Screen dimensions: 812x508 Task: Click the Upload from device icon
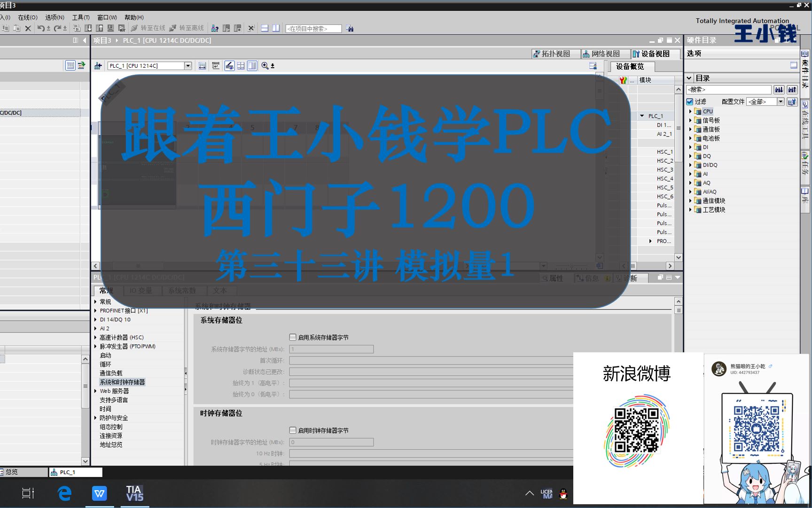[99, 28]
